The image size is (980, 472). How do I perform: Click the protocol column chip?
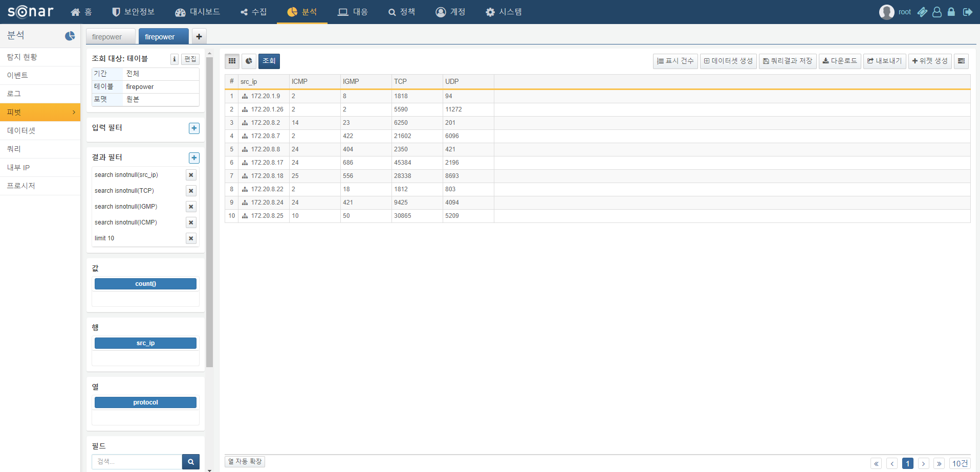145,402
